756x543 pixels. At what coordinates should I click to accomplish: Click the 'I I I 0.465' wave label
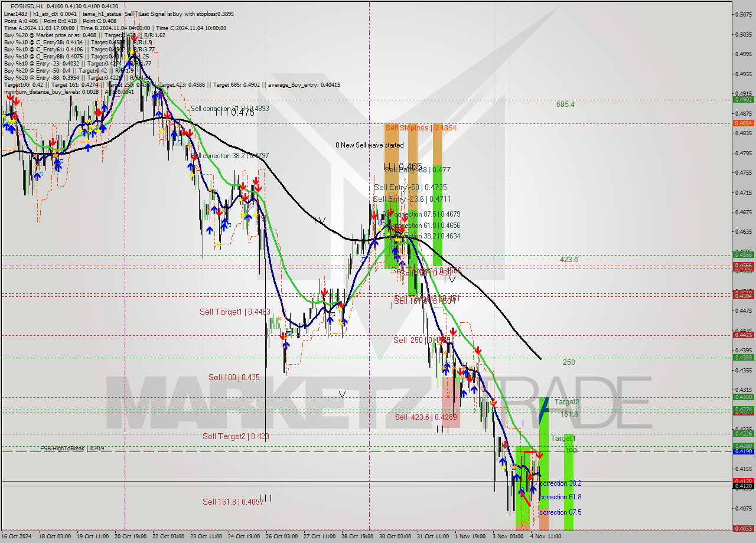tap(402, 166)
